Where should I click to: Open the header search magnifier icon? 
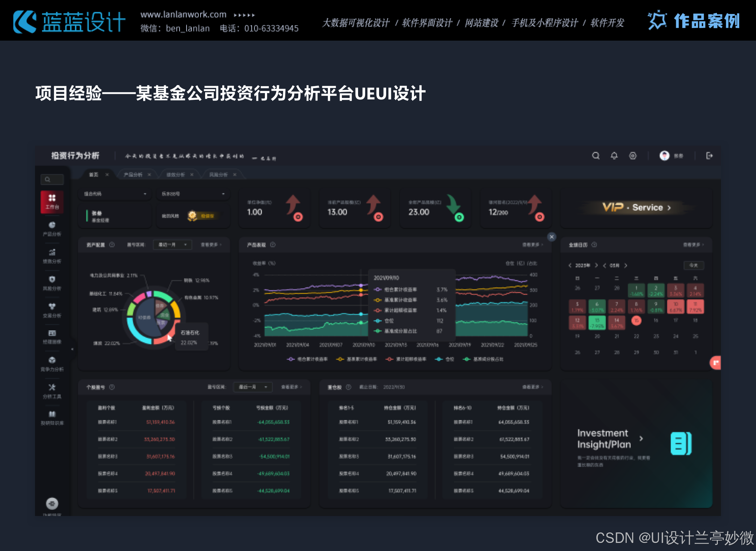coord(595,156)
